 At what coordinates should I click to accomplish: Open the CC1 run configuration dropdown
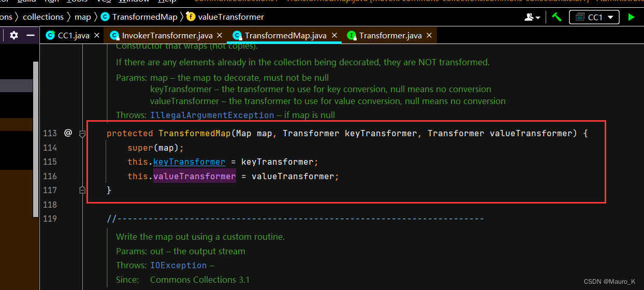pos(594,17)
